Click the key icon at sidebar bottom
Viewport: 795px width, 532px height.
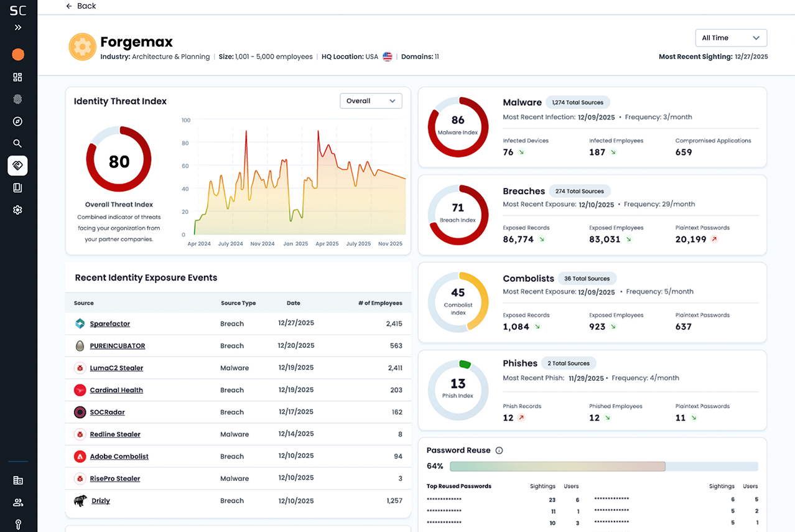(x=17, y=524)
